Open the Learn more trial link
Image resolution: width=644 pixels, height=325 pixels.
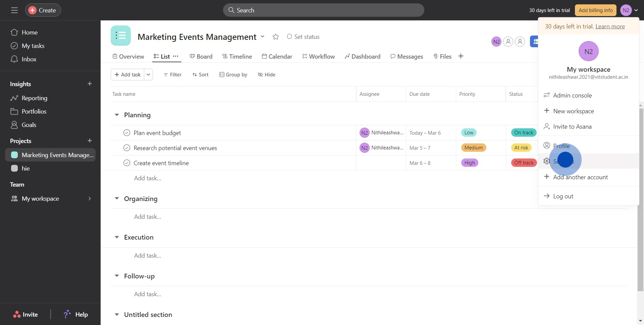pyautogui.click(x=610, y=26)
